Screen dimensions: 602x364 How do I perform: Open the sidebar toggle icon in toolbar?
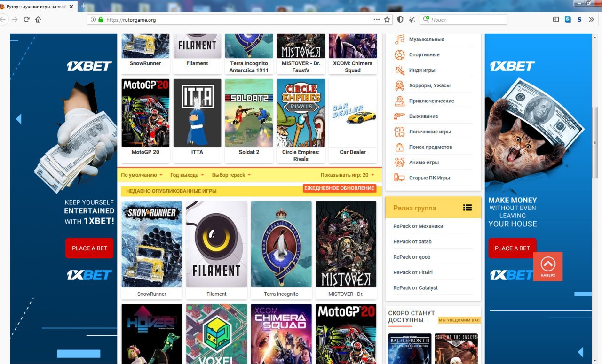point(556,20)
